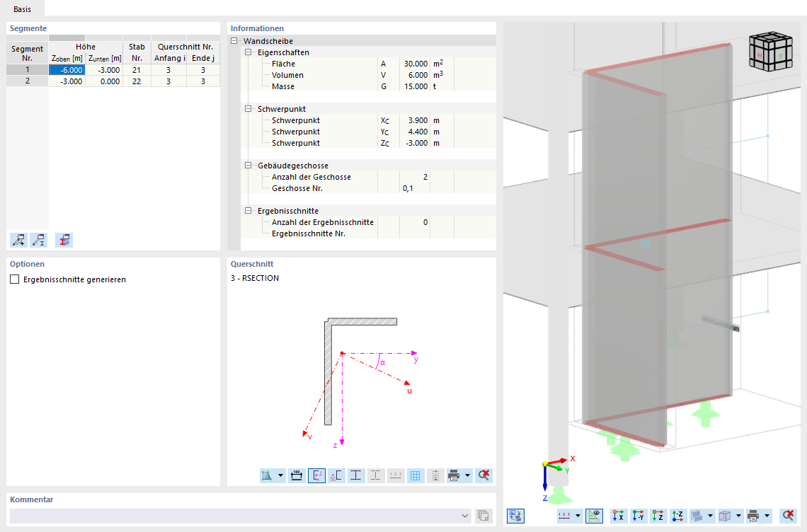This screenshot has width=807, height=532.
Task: Click the copy comment library icon
Action: [x=483, y=516]
